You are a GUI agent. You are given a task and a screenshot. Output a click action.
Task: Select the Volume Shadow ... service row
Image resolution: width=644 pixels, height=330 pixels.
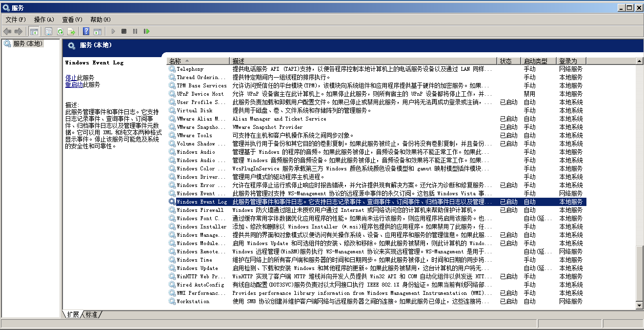pyautogui.click(x=377, y=144)
